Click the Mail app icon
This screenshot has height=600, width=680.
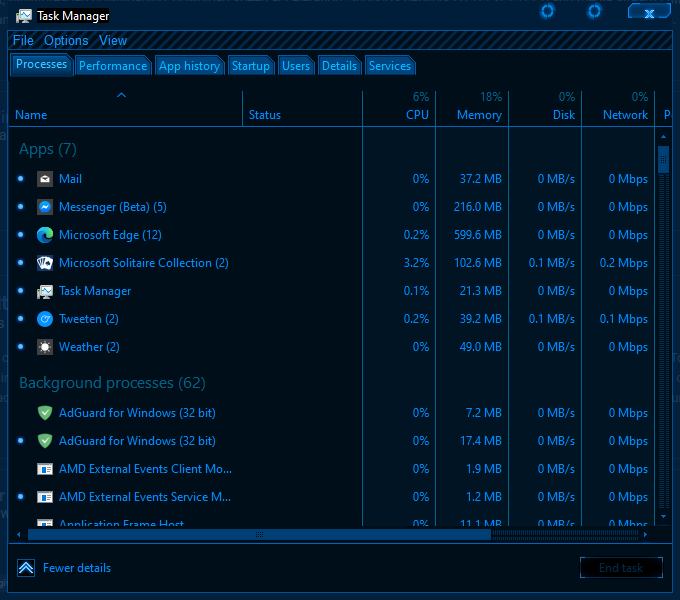click(45, 179)
